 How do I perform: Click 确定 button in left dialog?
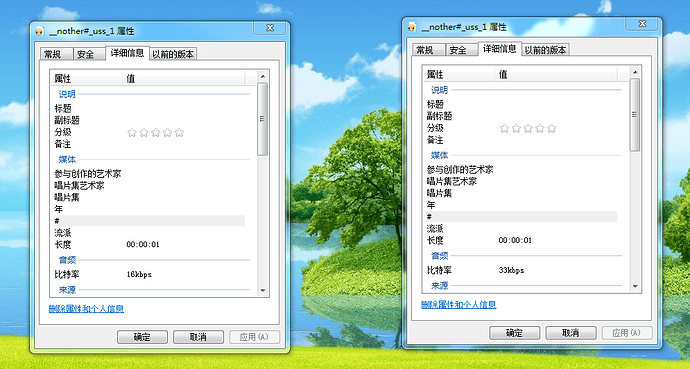(142, 337)
